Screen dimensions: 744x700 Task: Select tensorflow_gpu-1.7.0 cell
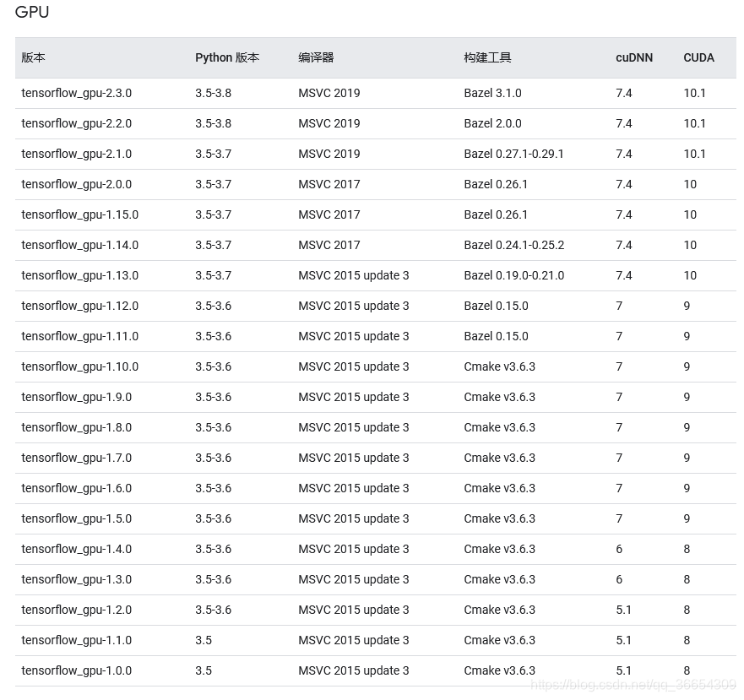(76, 458)
